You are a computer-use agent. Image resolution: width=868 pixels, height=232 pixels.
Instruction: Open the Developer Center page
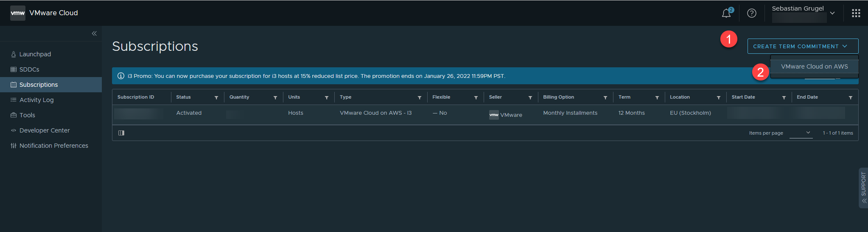pyautogui.click(x=45, y=130)
